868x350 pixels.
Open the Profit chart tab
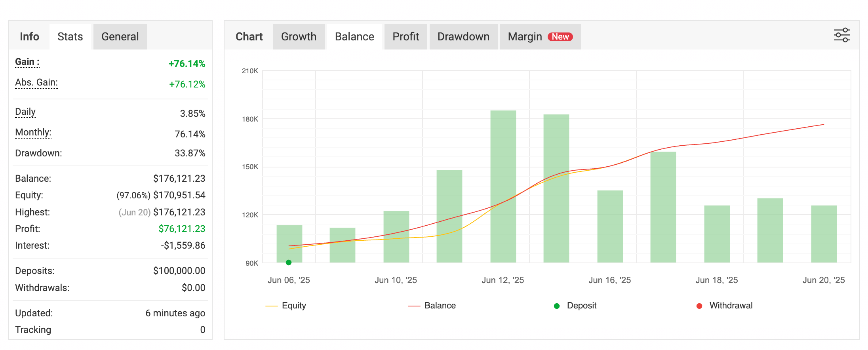coord(405,37)
